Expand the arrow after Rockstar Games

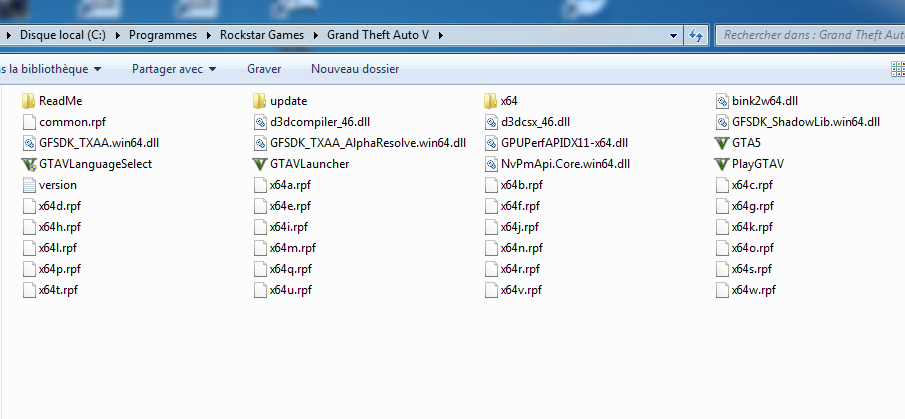[x=316, y=35]
